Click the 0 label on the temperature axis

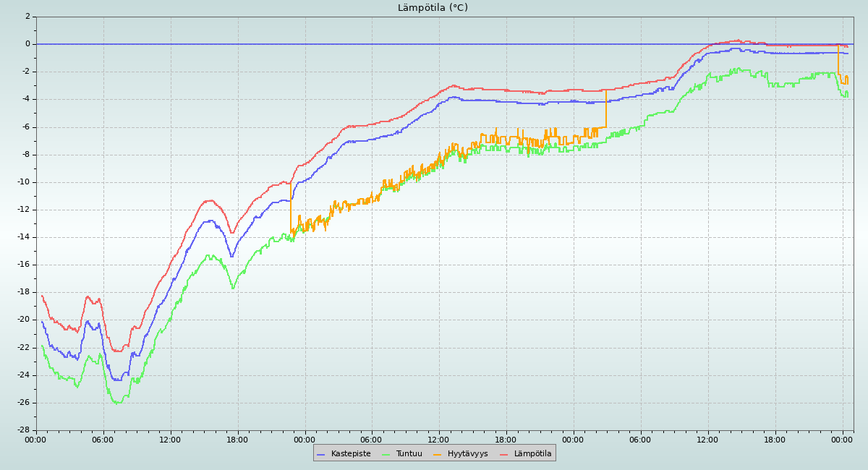pyautogui.click(x=27, y=44)
